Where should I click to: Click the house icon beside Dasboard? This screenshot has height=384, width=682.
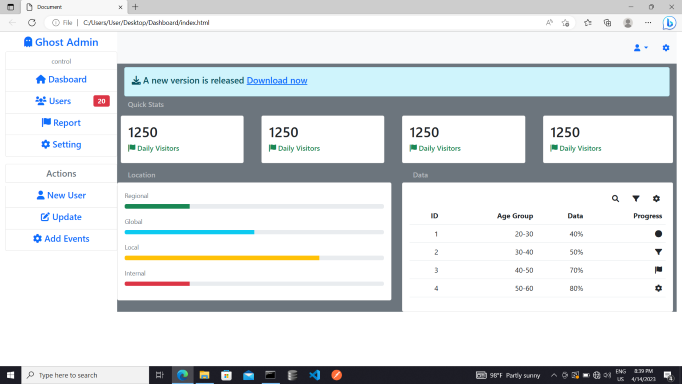tap(40, 79)
